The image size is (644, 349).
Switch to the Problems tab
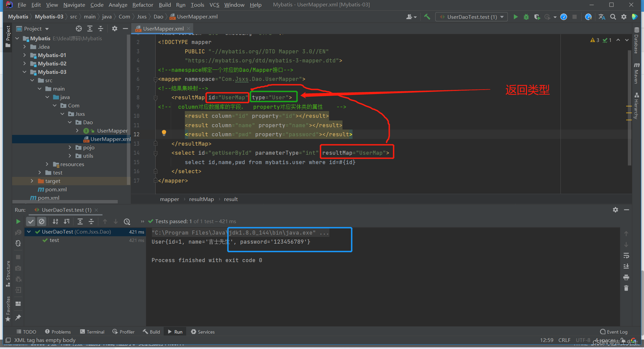click(58, 332)
